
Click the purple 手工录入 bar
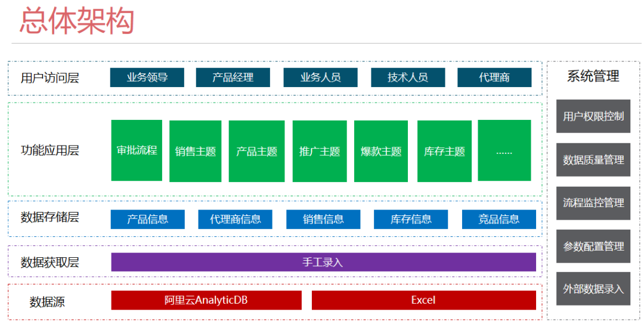point(323,262)
